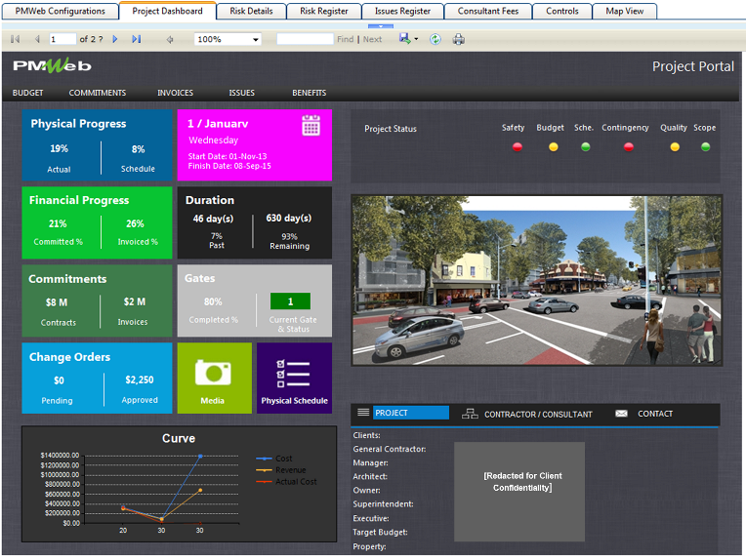
Task: Open the BENEFITS menu item
Action: click(x=310, y=93)
